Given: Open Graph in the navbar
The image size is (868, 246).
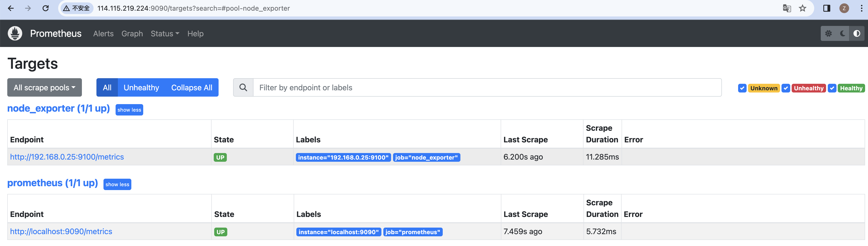Looking at the screenshot, I should 132,34.
